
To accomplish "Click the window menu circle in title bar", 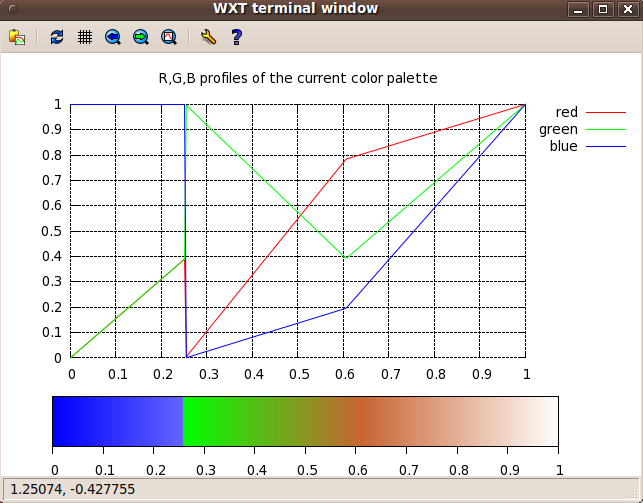I will (13, 9).
